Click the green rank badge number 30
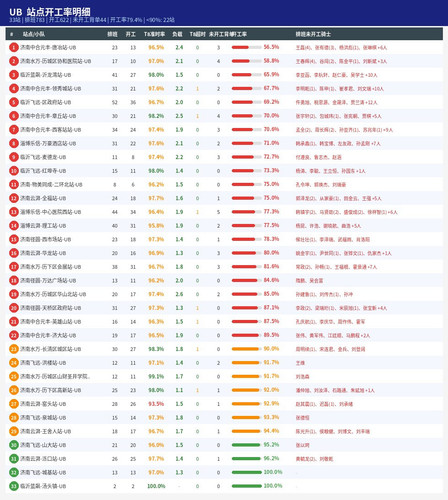448x500 pixels. (x=14, y=445)
